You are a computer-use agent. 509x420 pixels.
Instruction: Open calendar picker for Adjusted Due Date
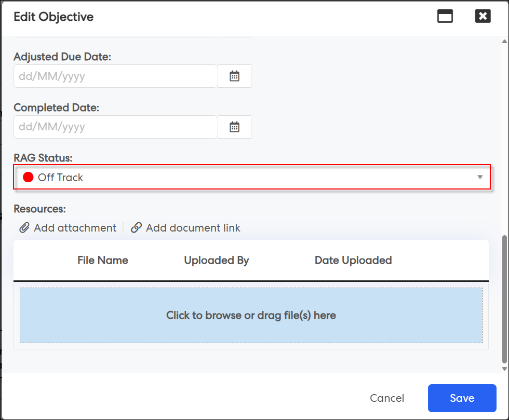(234, 76)
